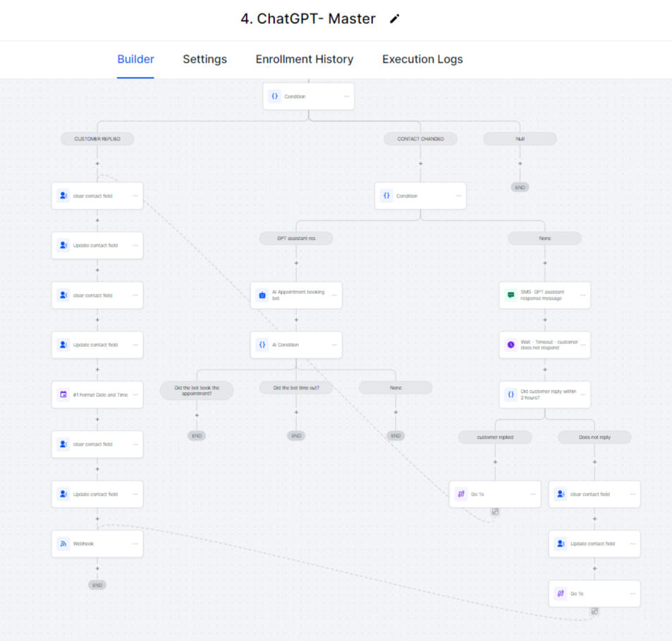Image resolution: width=672 pixels, height=641 pixels.
Task: Click the AI Condition node's braces icon
Action: [x=262, y=345]
